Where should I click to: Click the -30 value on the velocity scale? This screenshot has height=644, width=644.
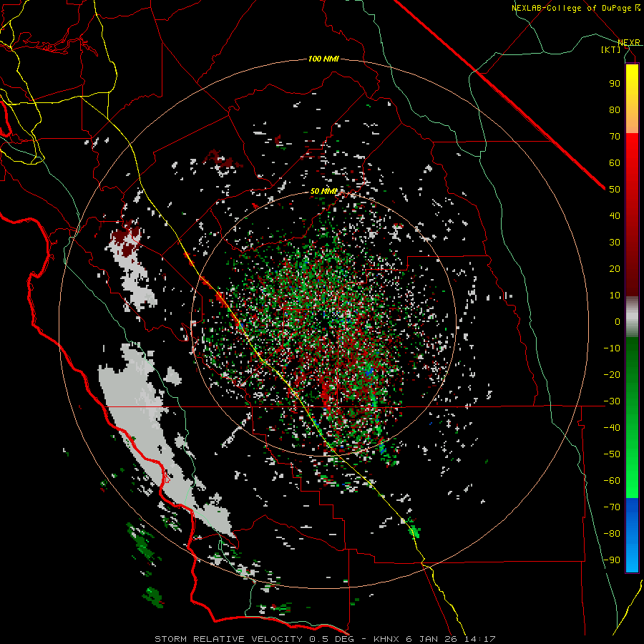pyautogui.click(x=612, y=401)
